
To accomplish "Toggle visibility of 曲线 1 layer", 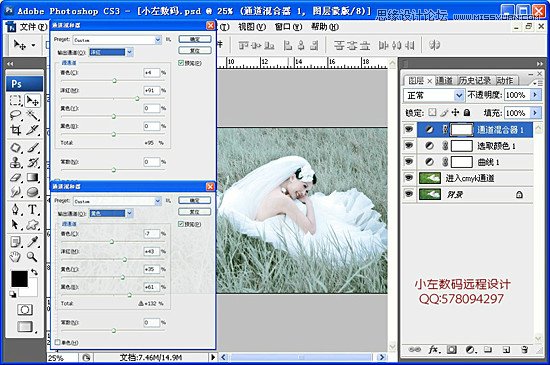I will tap(409, 162).
